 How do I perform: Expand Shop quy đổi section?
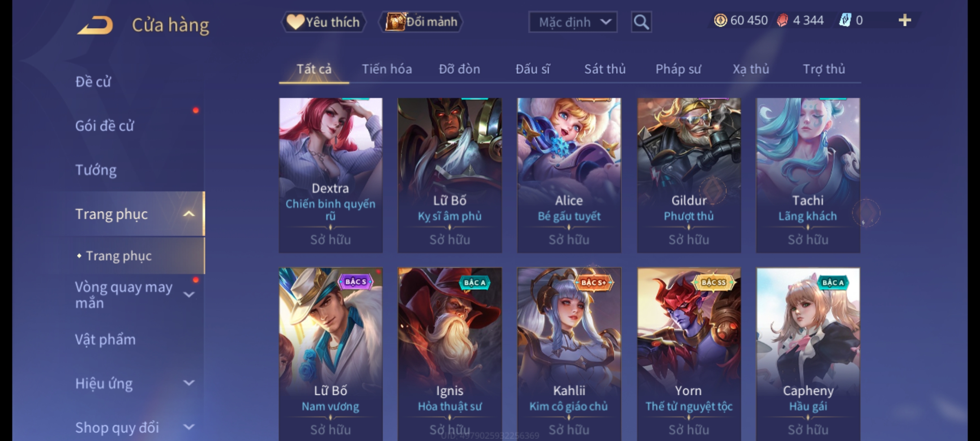point(189,427)
